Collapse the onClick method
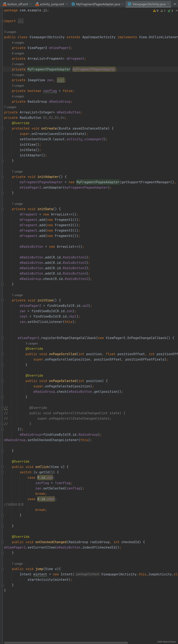The width and height of the screenshot is (178, 644). pyautogui.click(x=2, y=467)
